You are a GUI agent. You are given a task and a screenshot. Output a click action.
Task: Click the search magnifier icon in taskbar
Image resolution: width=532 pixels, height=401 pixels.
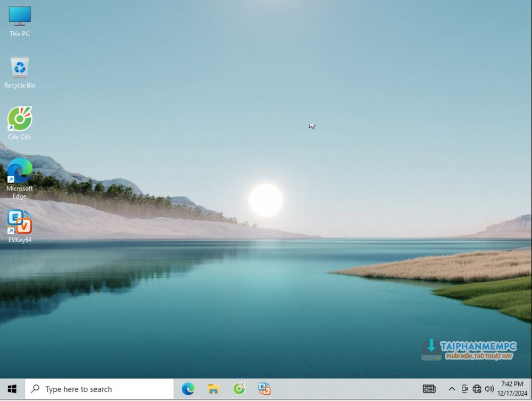(x=36, y=389)
